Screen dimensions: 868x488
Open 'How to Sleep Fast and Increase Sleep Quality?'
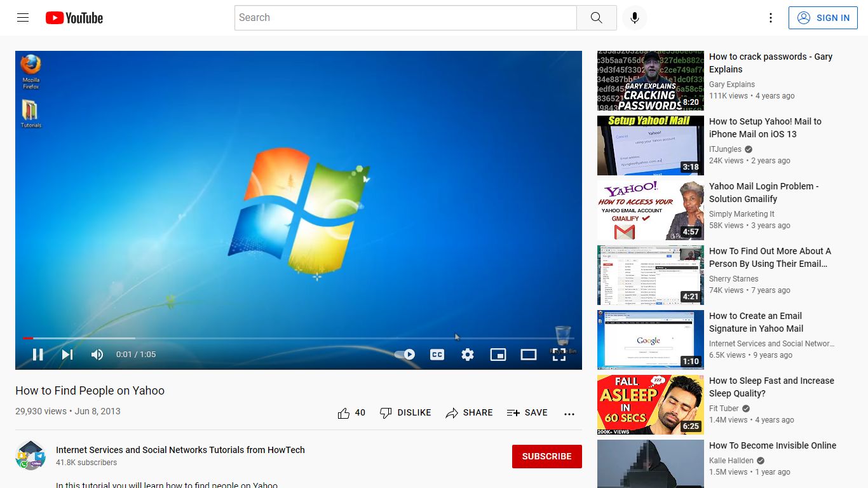[771, 387]
